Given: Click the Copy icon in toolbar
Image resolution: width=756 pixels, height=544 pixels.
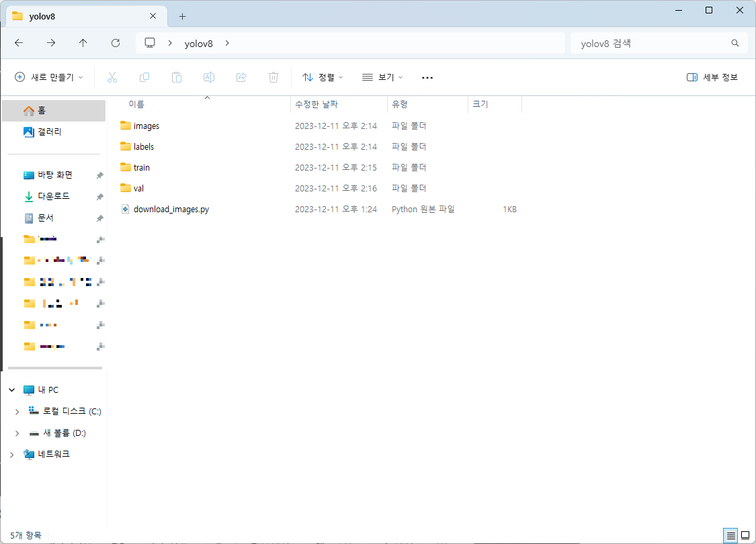Looking at the screenshot, I should [144, 77].
